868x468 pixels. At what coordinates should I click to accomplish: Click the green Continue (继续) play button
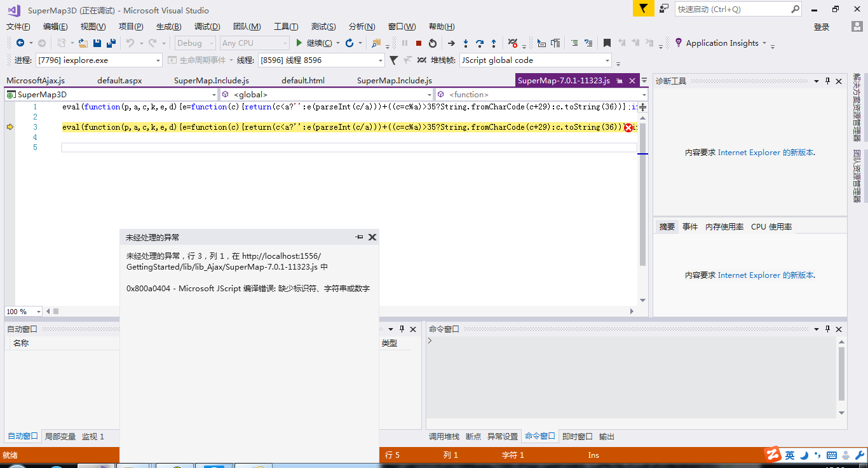(299, 43)
